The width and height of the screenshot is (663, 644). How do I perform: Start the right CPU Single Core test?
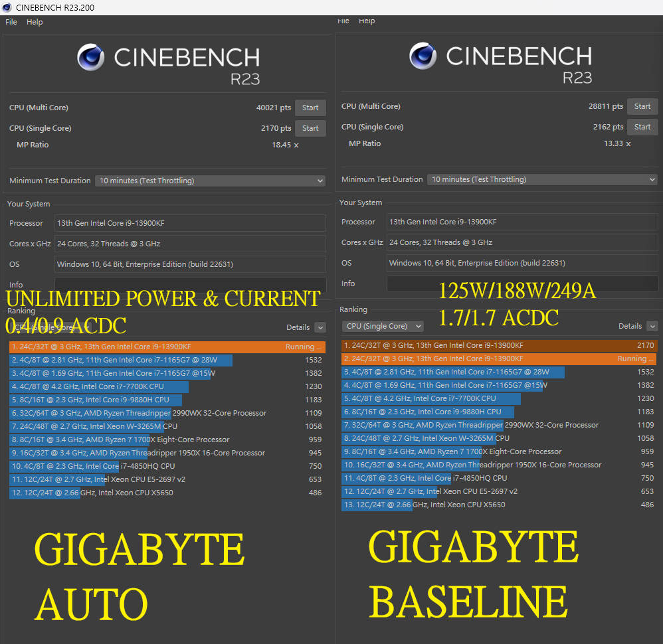(642, 127)
